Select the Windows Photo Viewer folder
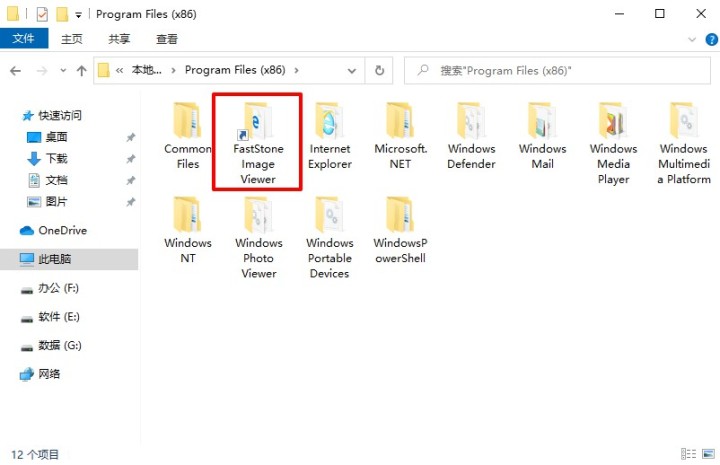 [259, 237]
